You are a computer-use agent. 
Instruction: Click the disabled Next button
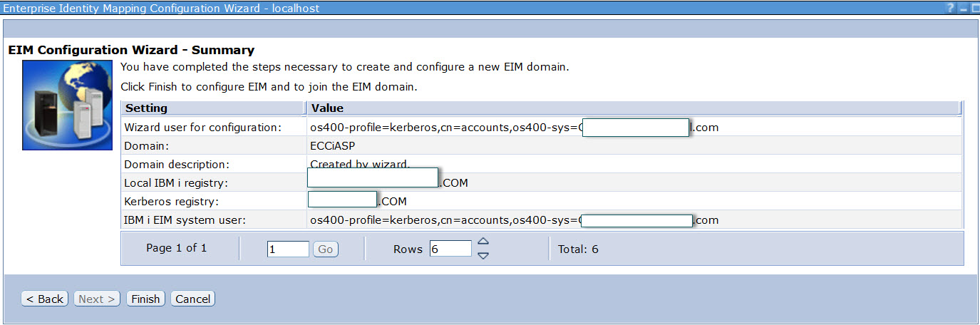point(97,299)
